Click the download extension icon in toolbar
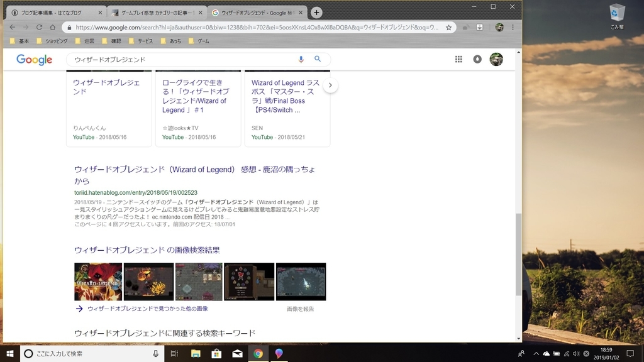Image resolution: width=644 pixels, height=362 pixels. pos(479,27)
